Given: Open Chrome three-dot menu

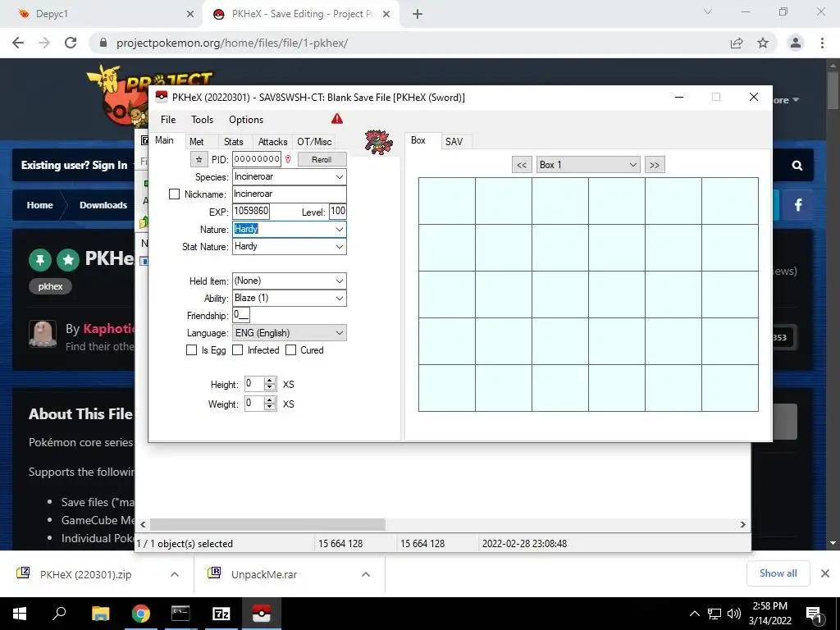Looking at the screenshot, I should 822,43.
